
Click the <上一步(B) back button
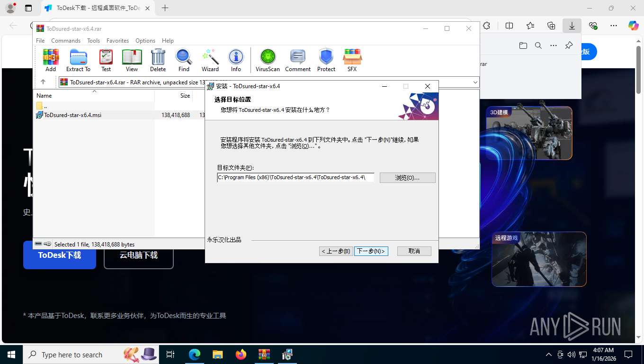coord(336,251)
